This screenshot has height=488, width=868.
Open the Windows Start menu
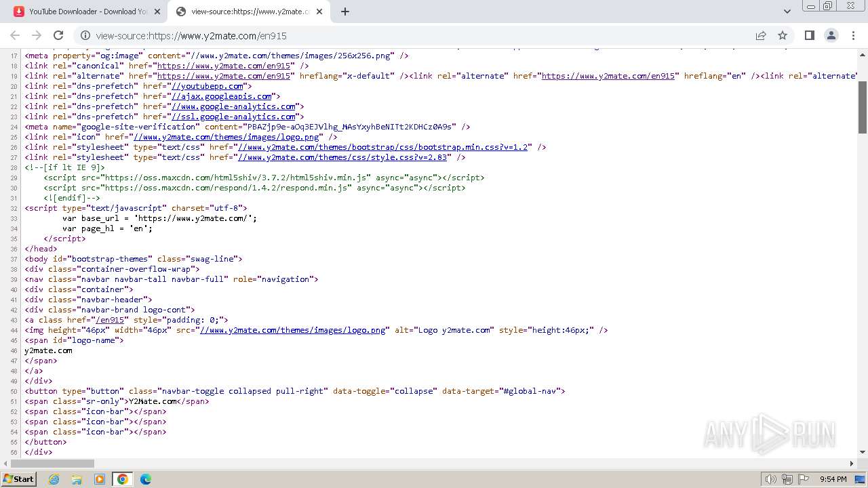point(18,479)
